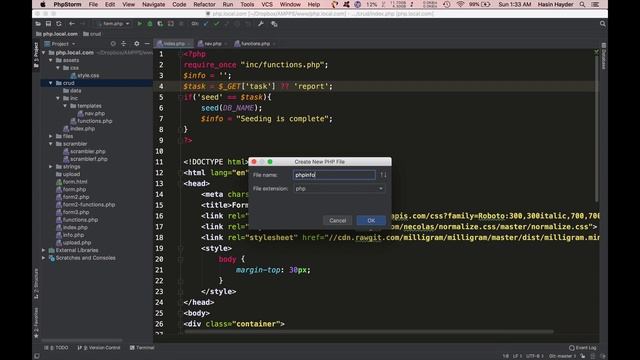
Task: Click the VCS update project blue check
Action: point(206,24)
